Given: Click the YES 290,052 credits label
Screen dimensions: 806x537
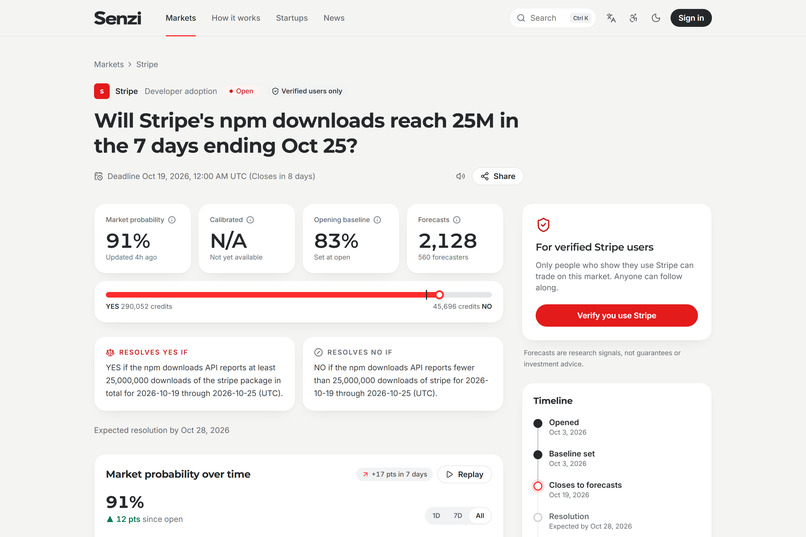Looking at the screenshot, I should pos(139,306).
